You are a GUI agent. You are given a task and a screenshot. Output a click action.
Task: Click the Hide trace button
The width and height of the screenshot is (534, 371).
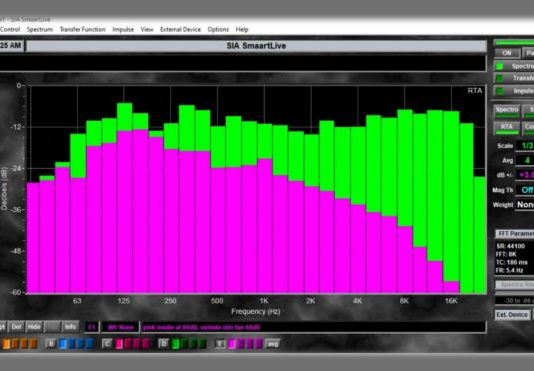coord(34,327)
